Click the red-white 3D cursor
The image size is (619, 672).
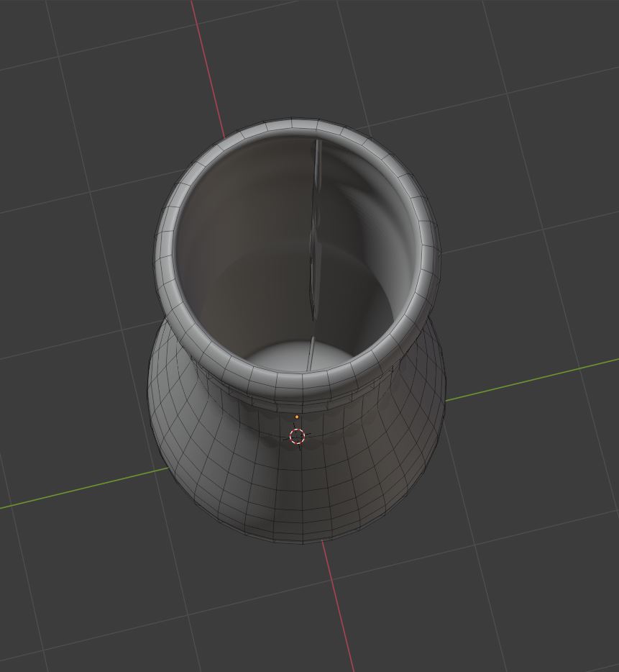[x=297, y=436]
